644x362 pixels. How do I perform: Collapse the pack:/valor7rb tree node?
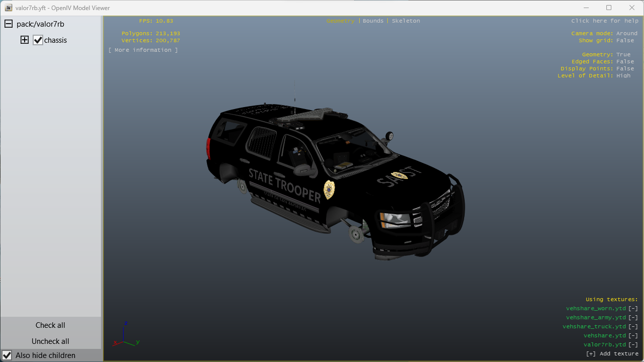pyautogui.click(x=9, y=24)
